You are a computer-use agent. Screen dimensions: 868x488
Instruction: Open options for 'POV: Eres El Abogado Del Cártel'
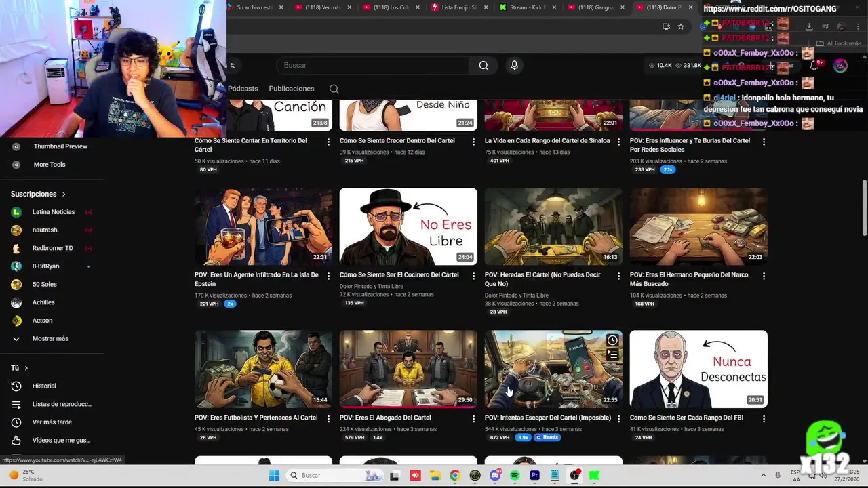[x=473, y=419]
